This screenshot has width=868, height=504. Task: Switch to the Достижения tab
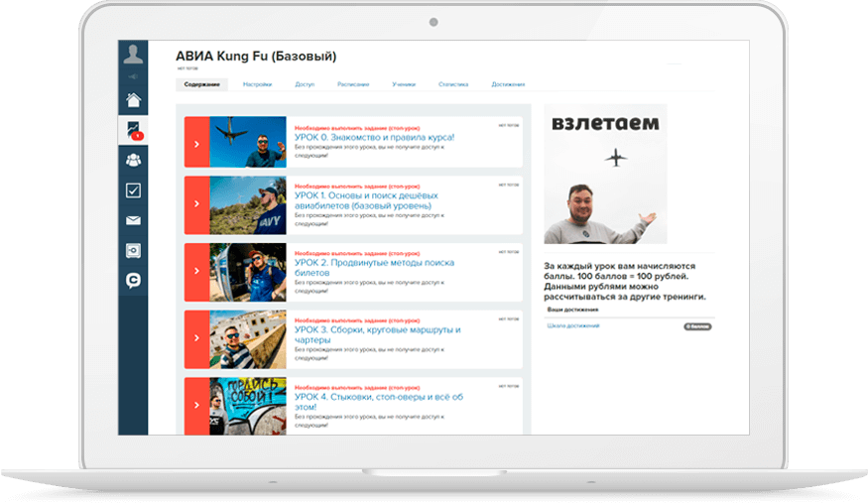coord(508,84)
